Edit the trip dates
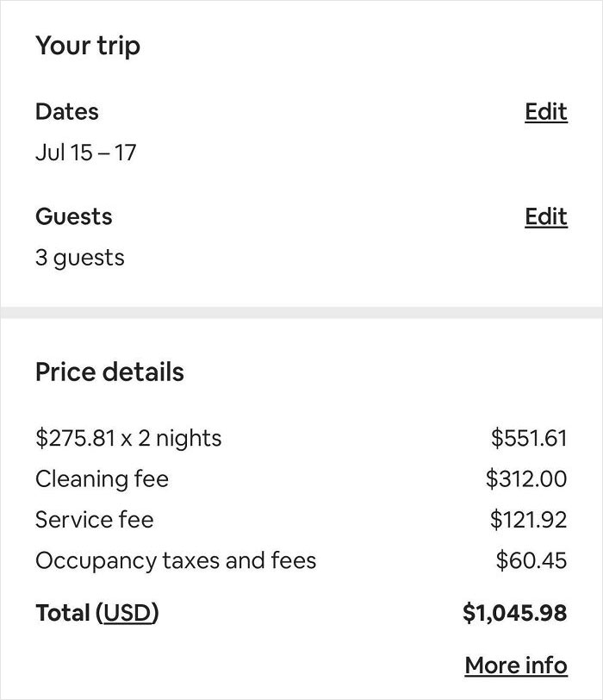Image resolution: width=603 pixels, height=700 pixels. coord(545,112)
